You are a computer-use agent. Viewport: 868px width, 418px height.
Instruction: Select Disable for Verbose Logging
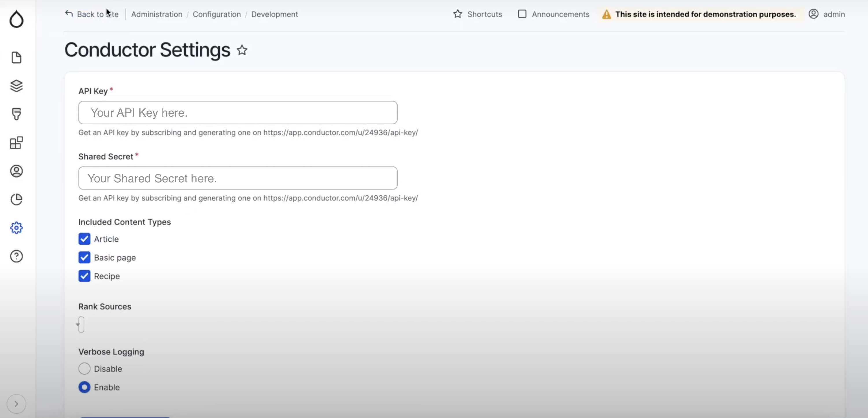[84, 369]
